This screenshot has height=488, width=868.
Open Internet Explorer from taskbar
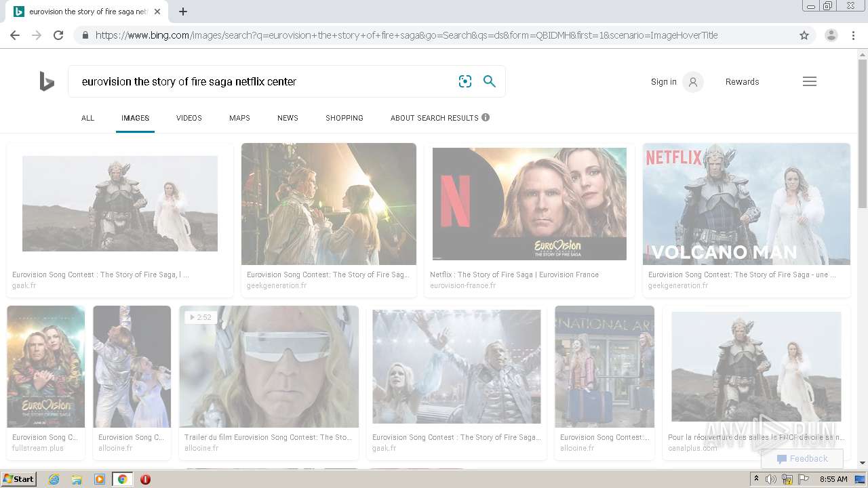[x=54, y=479]
